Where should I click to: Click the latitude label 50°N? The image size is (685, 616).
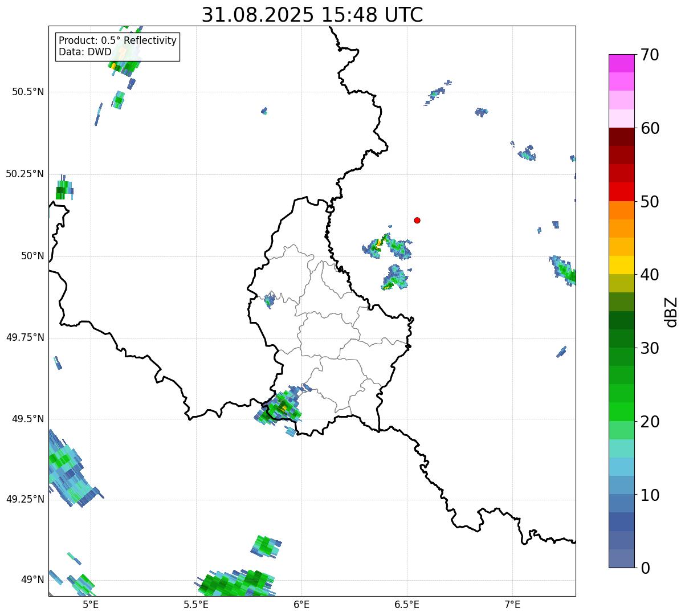(x=32, y=256)
